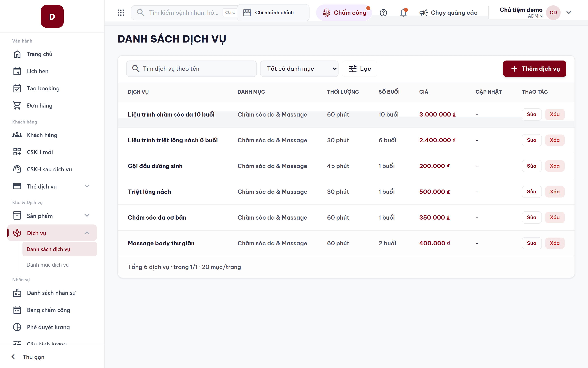Click the help question mark icon
The width and height of the screenshot is (588, 368).
click(x=383, y=13)
